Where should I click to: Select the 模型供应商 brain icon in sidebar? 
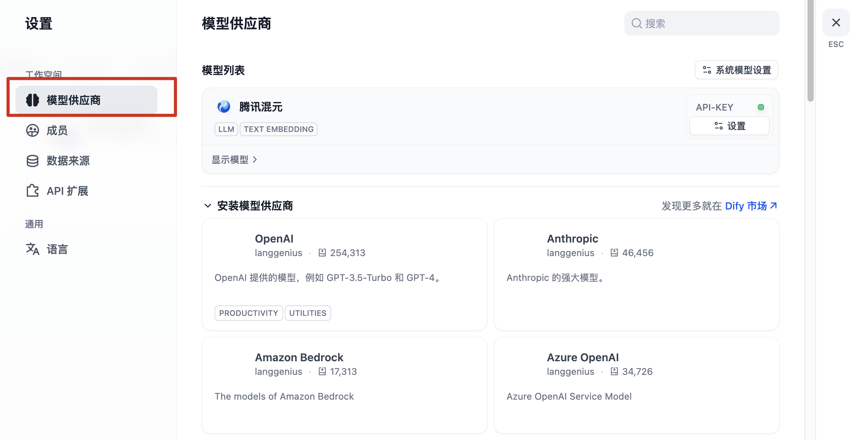coord(33,100)
